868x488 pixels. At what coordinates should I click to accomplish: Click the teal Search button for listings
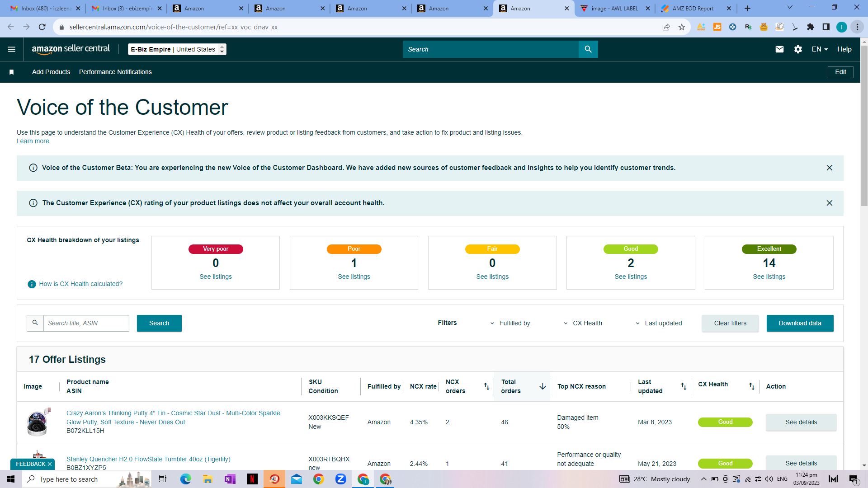click(159, 323)
